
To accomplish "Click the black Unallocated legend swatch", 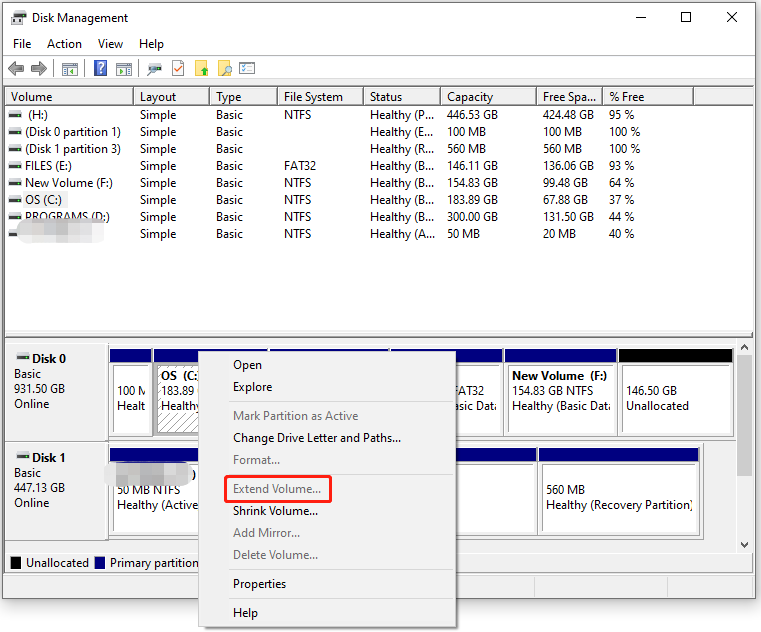I will coord(16,563).
